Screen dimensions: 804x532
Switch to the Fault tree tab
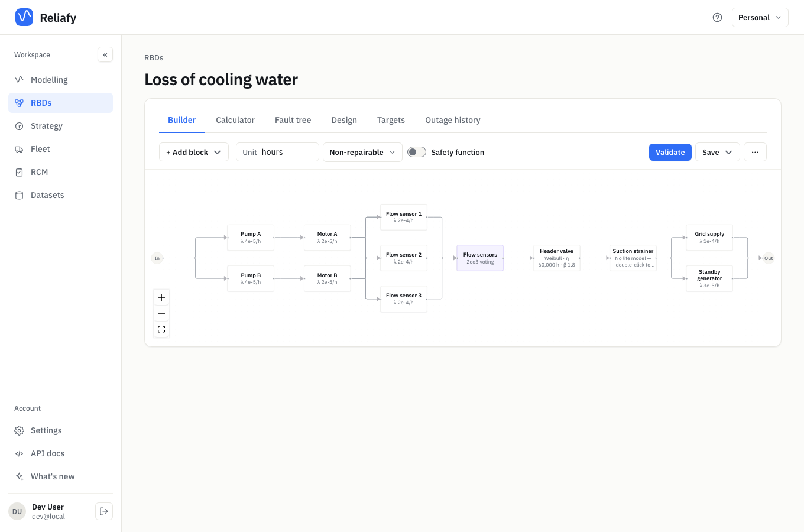(x=293, y=120)
